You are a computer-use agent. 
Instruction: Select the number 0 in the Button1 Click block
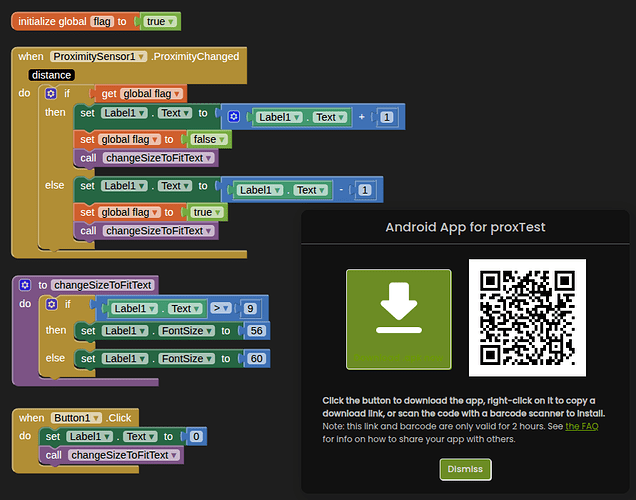tap(197, 437)
